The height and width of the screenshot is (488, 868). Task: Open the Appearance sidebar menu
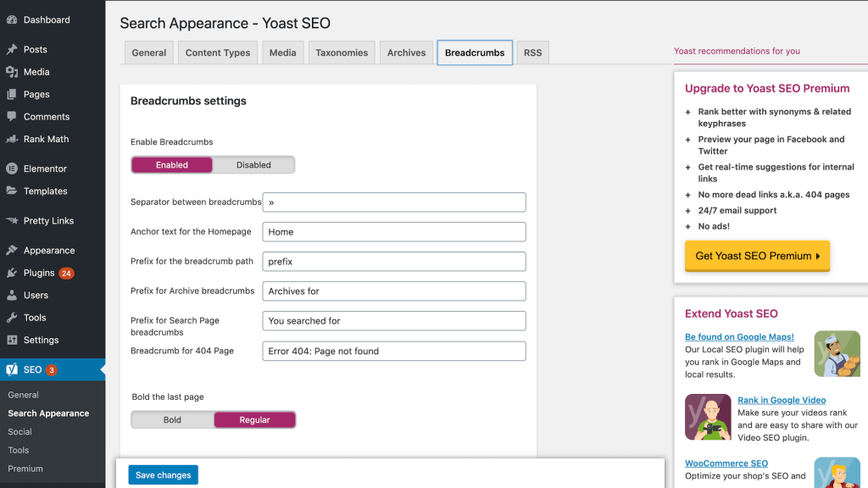click(49, 251)
